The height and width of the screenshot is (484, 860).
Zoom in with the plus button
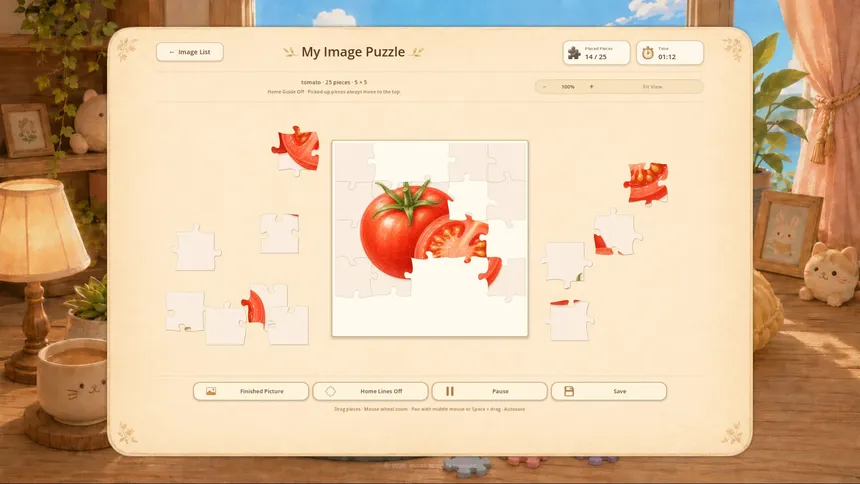tap(591, 87)
